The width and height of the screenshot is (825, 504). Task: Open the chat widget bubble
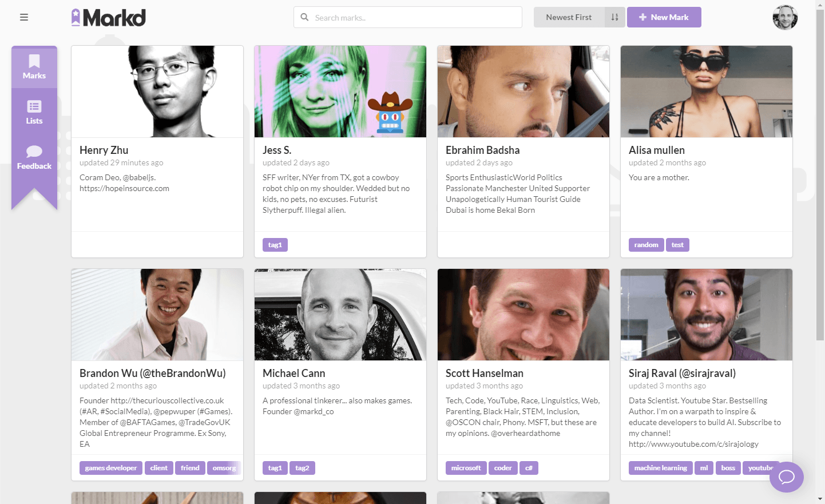tap(786, 477)
